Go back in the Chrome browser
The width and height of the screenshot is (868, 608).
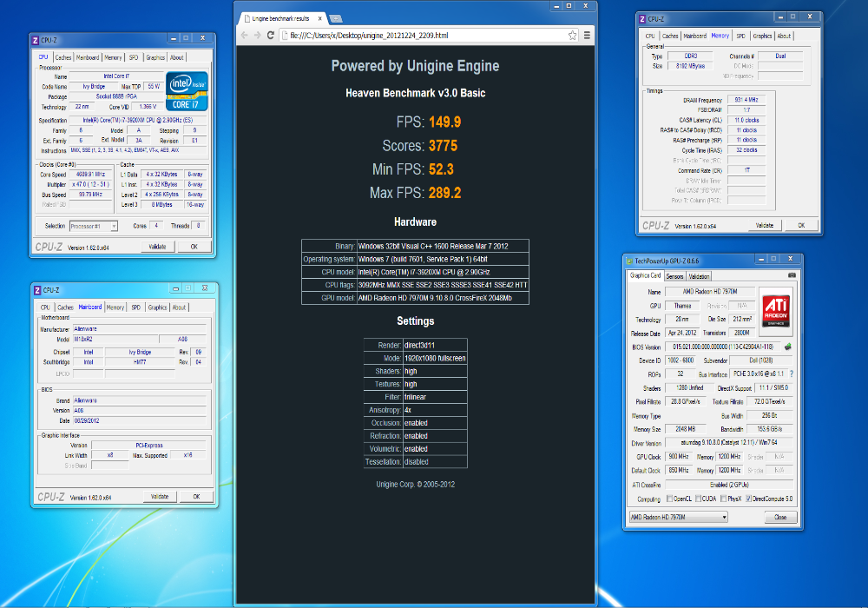(x=245, y=35)
